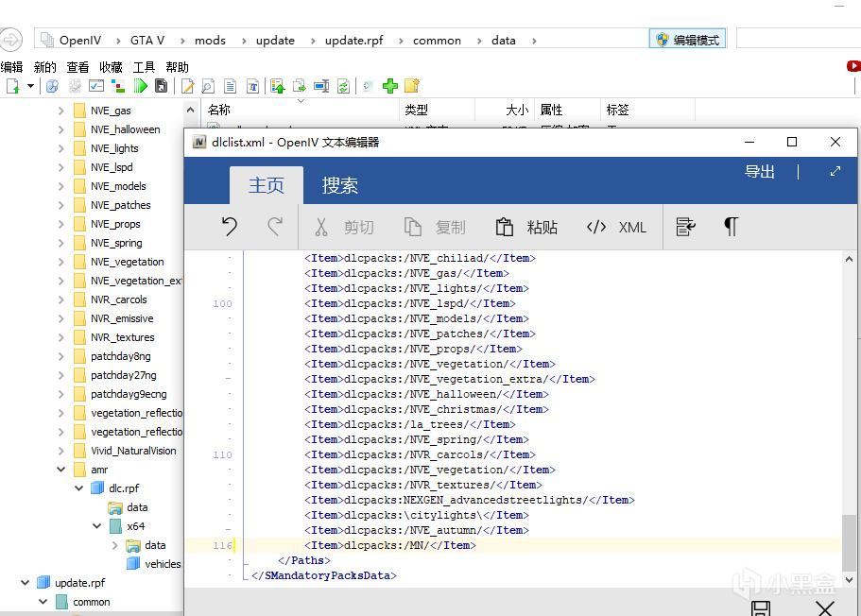Click the new file icon in OpenIV toolbar
861x616 pixels.
tap(12, 86)
